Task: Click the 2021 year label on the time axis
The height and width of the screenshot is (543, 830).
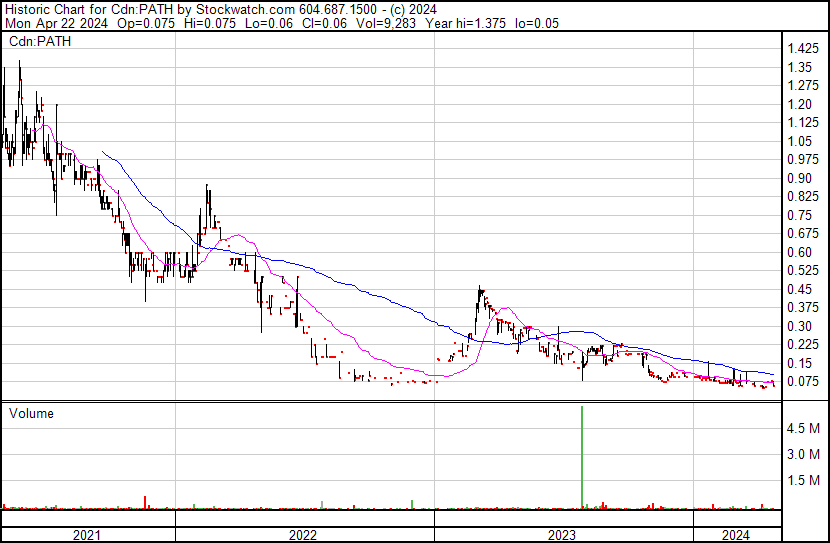Action: [x=87, y=535]
